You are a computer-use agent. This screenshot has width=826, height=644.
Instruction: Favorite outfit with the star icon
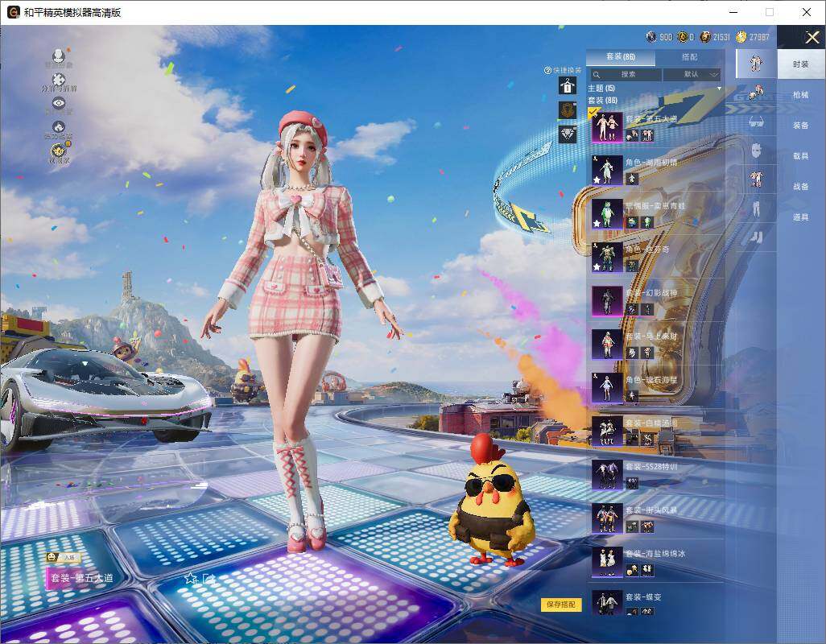(190, 580)
